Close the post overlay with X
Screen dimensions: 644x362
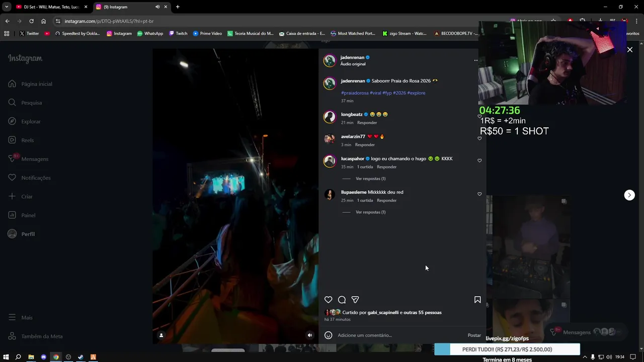629,50
